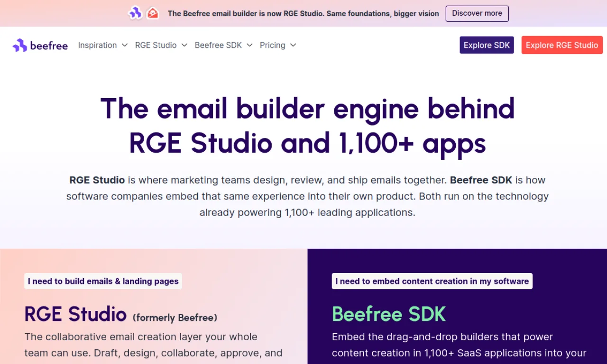Click the Explore SDK button

(487, 45)
